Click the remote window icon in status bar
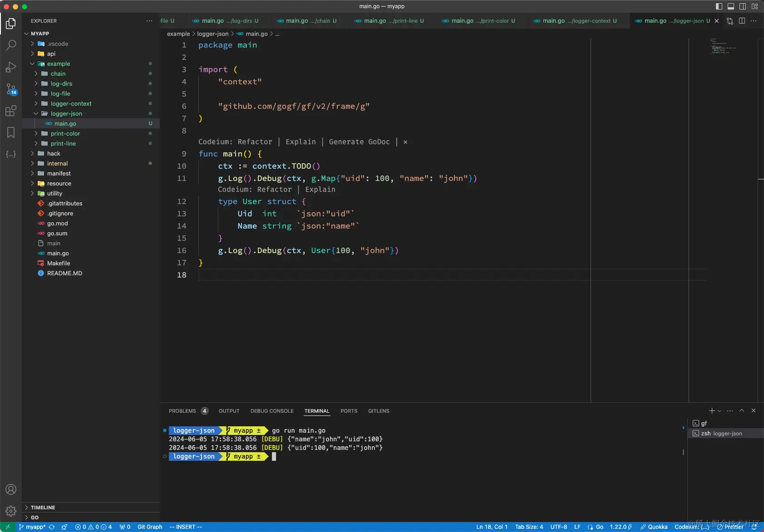Viewport: 764px width, 532px height. pyautogui.click(x=8, y=527)
